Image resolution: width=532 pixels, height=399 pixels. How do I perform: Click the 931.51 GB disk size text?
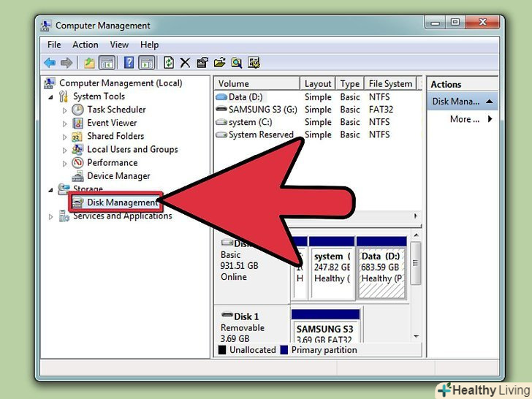click(x=239, y=266)
